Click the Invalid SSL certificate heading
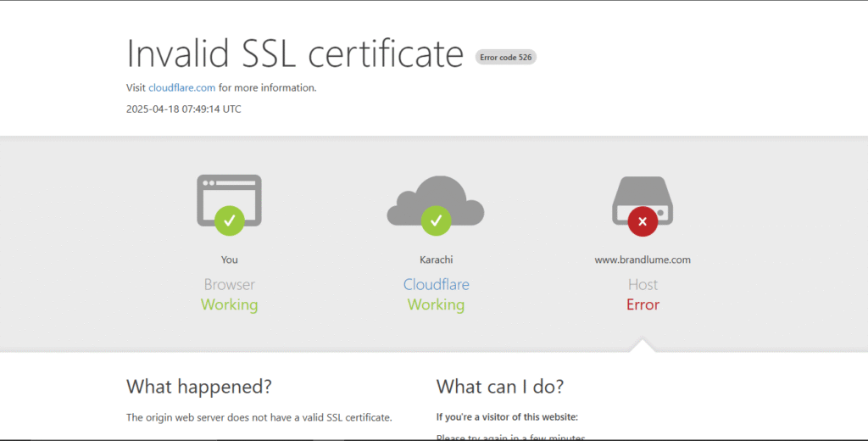Viewport: 868px width, 441px height. pos(295,53)
